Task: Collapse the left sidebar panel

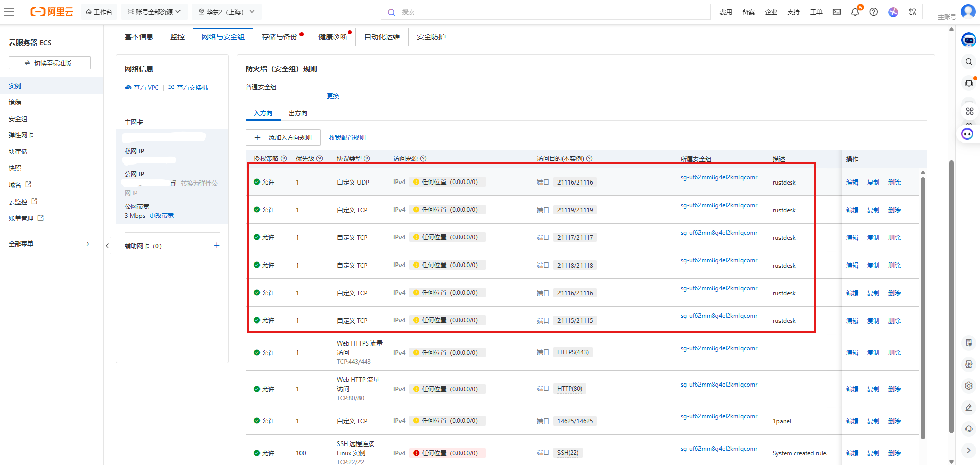Action: pyautogui.click(x=107, y=246)
